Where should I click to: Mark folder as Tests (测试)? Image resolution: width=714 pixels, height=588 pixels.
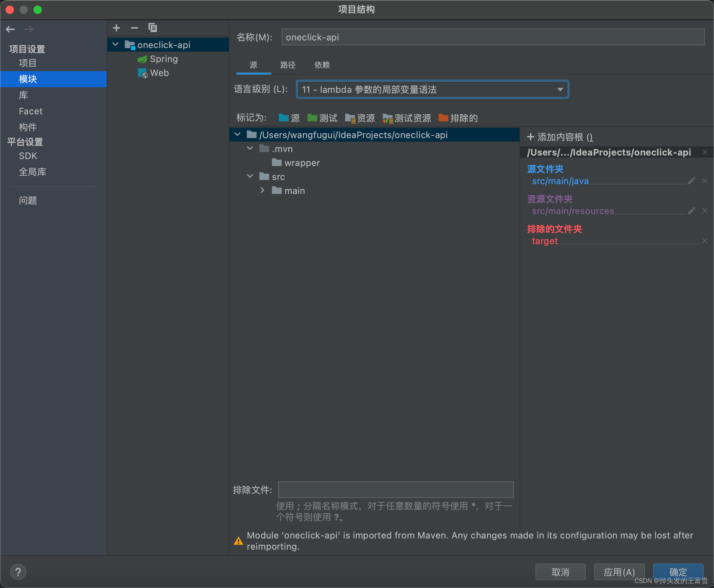(322, 118)
